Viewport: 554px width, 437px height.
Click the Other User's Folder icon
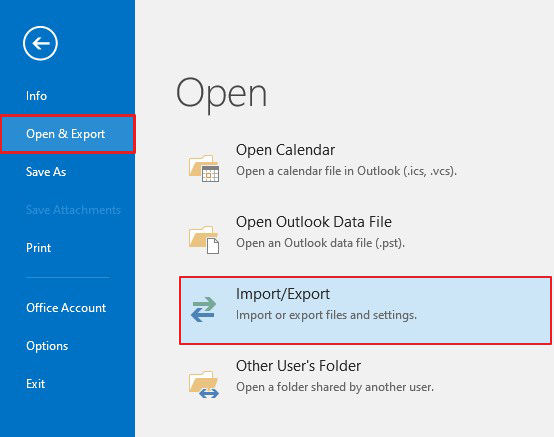204,384
